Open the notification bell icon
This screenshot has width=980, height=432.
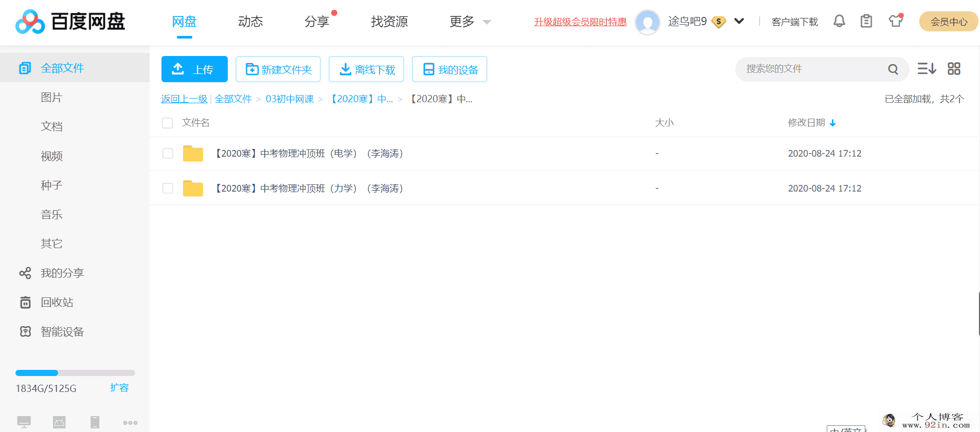point(839,21)
